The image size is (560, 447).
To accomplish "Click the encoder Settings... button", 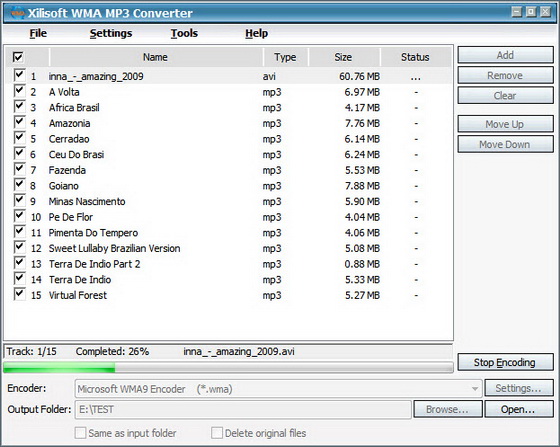I will (x=519, y=388).
